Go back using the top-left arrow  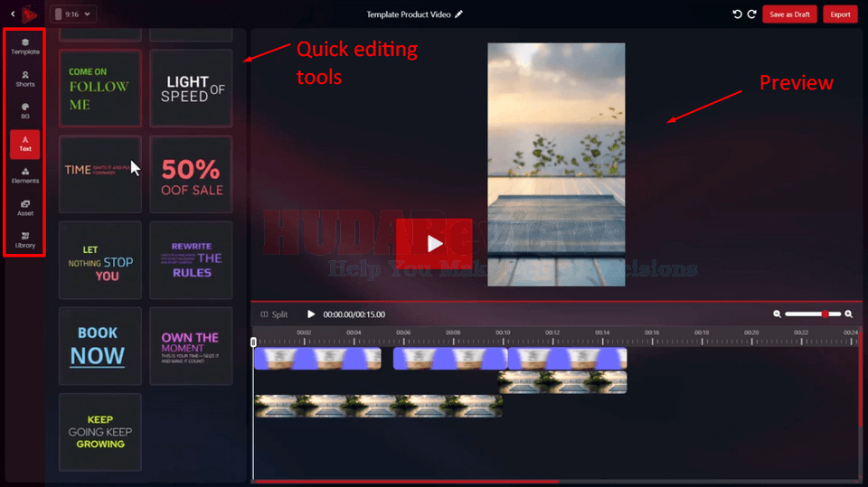pos(12,14)
